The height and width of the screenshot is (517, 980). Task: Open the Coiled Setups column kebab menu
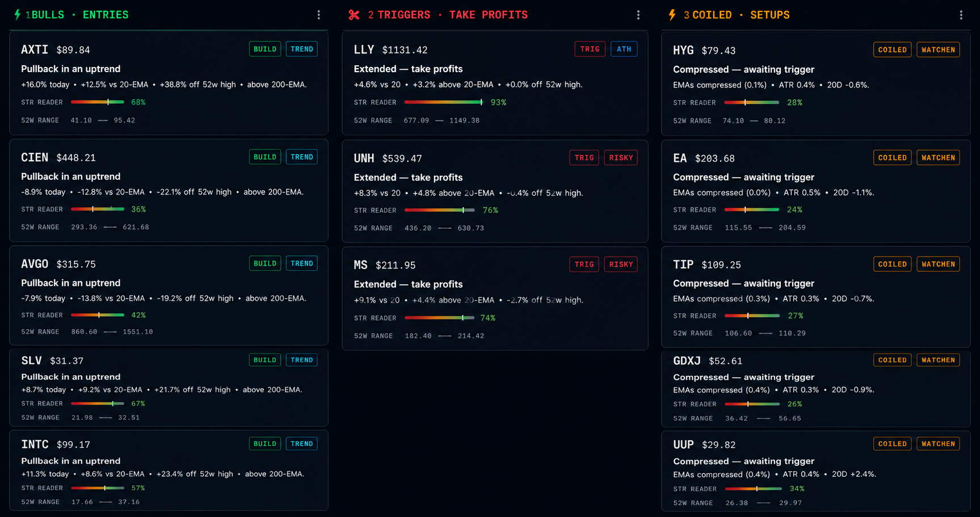click(961, 15)
